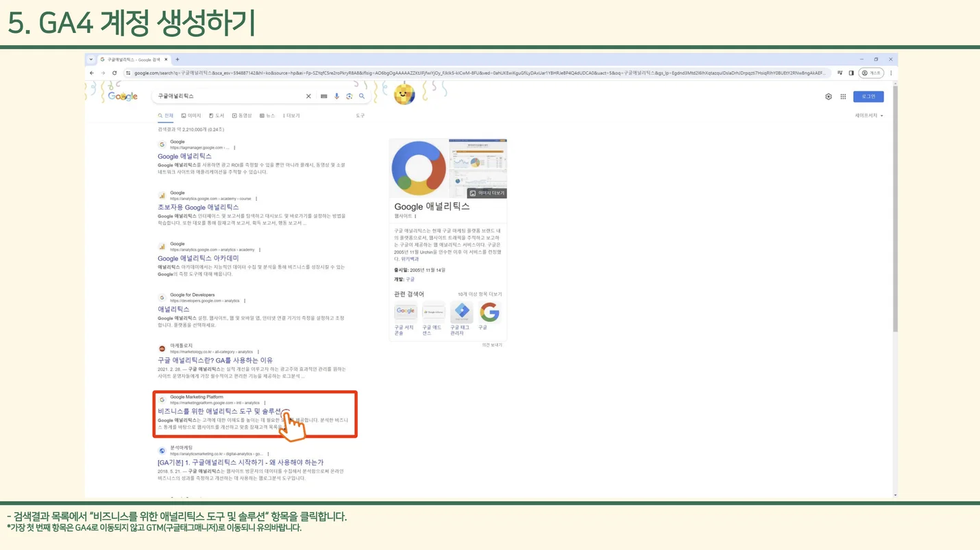This screenshot has height=550, width=980.
Task: Toggle the Chrome side panel icon
Action: pos(851,73)
